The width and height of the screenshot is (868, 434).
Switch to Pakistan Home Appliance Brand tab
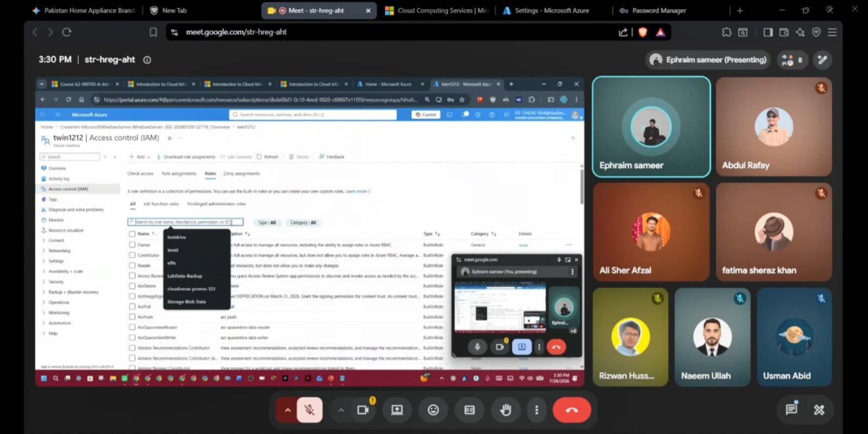click(84, 10)
